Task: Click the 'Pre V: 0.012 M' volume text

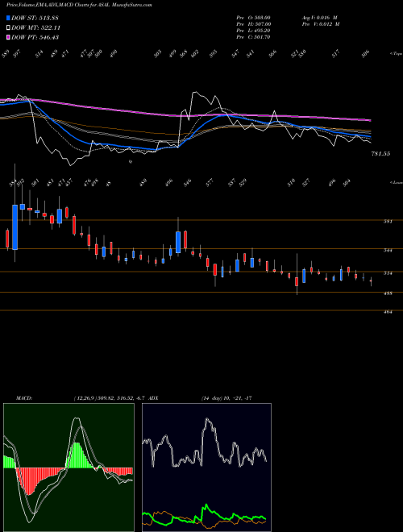Action: pos(321,24)
